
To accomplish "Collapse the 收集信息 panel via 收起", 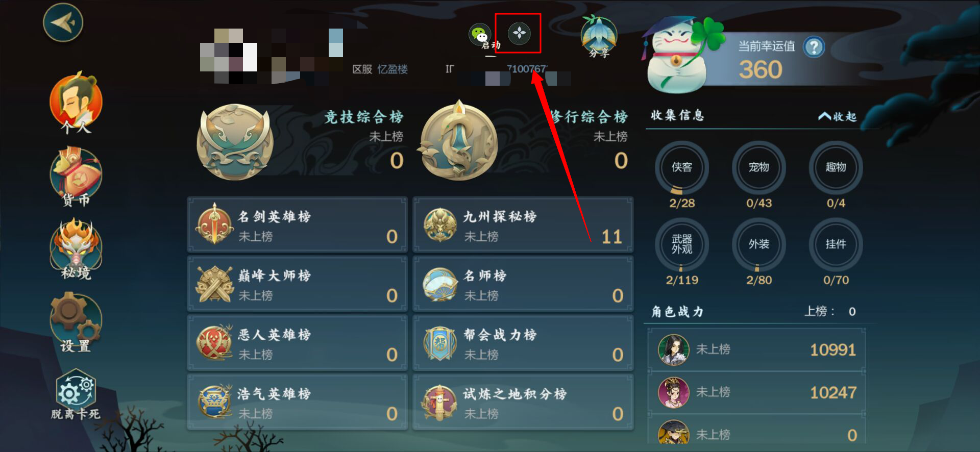I will pyautogui.click(x=837, y=116).
